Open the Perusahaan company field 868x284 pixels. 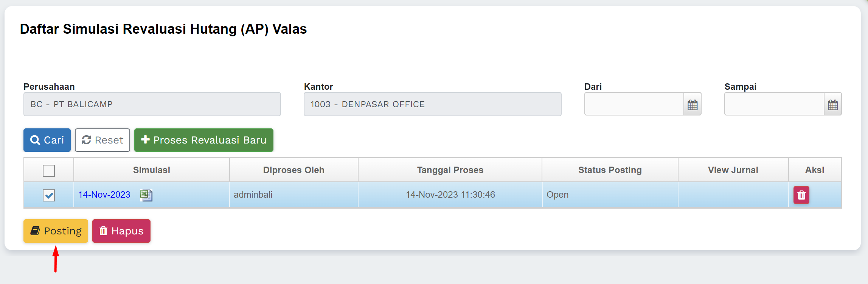pyautogui.click(x=152, y=104)
